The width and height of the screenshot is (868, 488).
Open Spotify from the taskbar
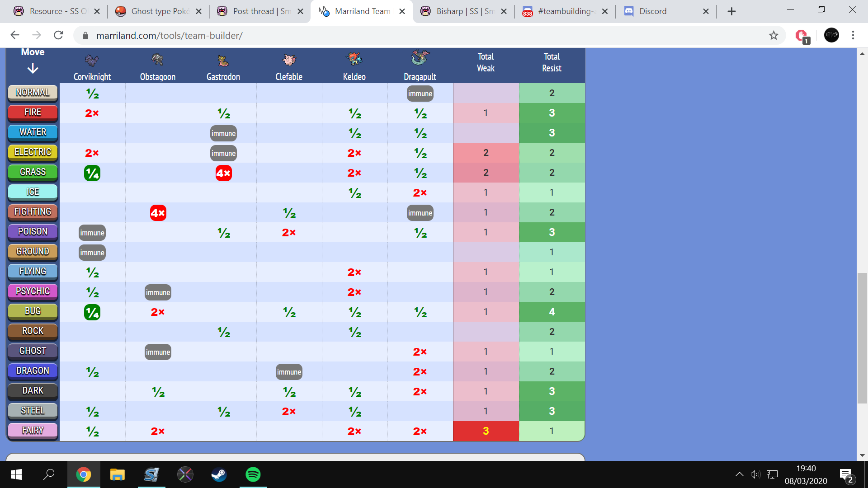point(253,474)
